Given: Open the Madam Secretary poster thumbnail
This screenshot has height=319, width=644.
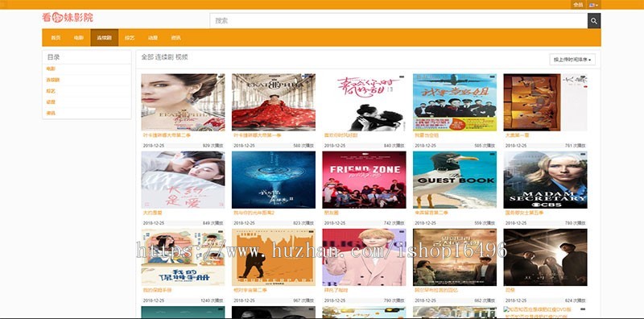Looking at the screenshot, I should (x=545, y=180).
